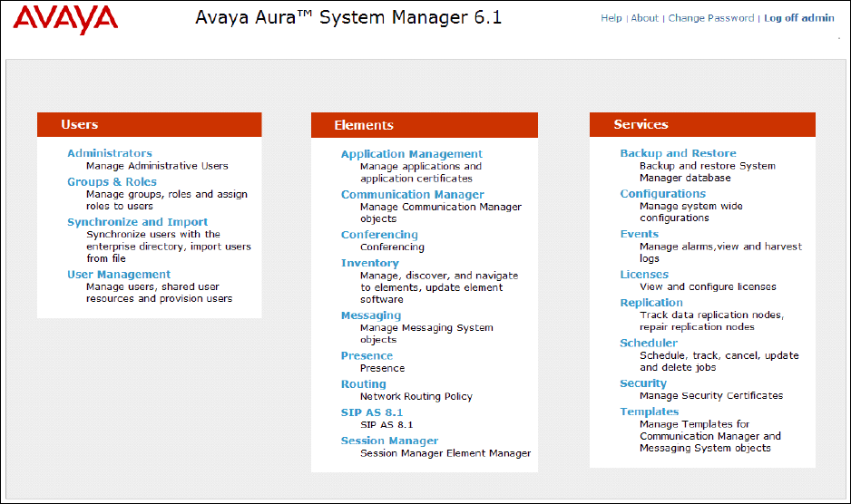Select Security certificates link
The width and height of the screenshot is (851, 504).
click(643, 383)
